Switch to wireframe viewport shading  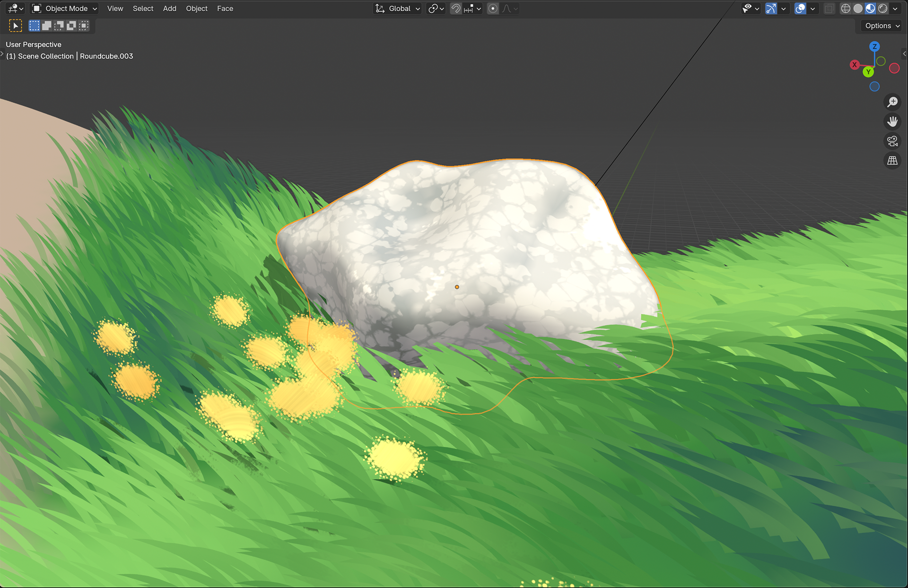click(x=846, y=9)
